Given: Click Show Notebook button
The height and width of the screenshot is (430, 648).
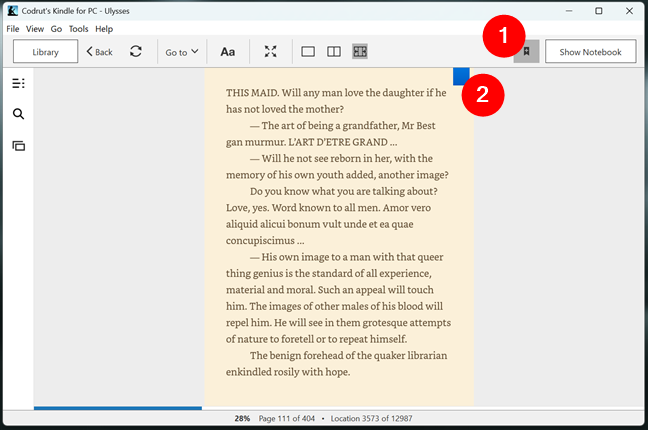Looking at the screenshot, I should [x=590, y=52].
